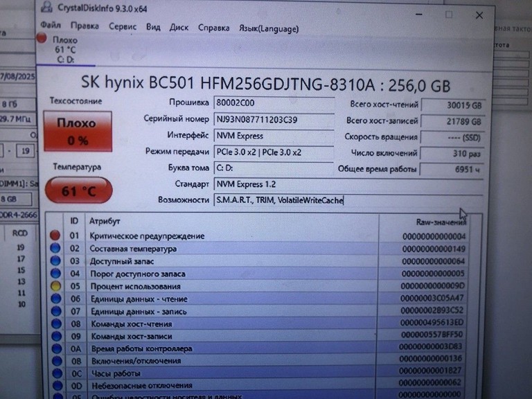Screen dimensions: 532x399
Task: Open the Справка menu
Action: 214,28
